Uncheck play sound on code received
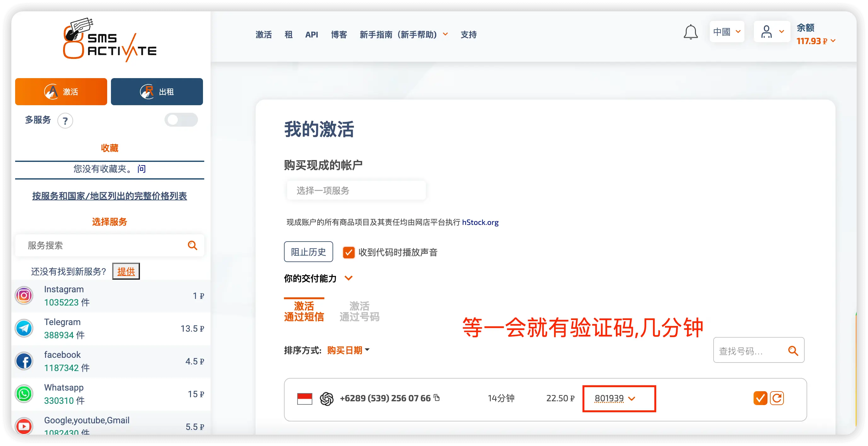The height and width of the screenshot is (446, 868). tap(348, 252)
